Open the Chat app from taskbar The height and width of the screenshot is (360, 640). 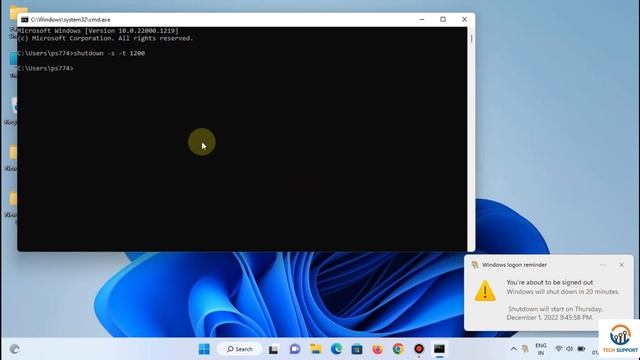(295, 349)
